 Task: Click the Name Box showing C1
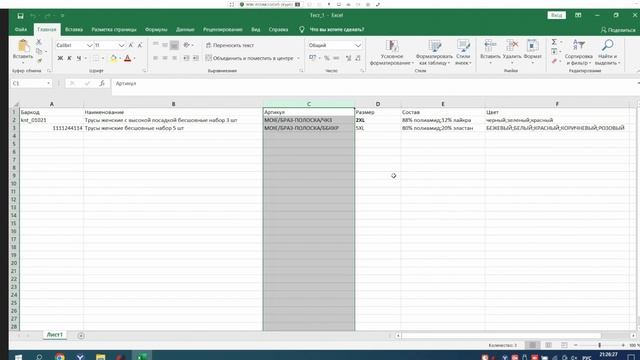pos(31,83)
